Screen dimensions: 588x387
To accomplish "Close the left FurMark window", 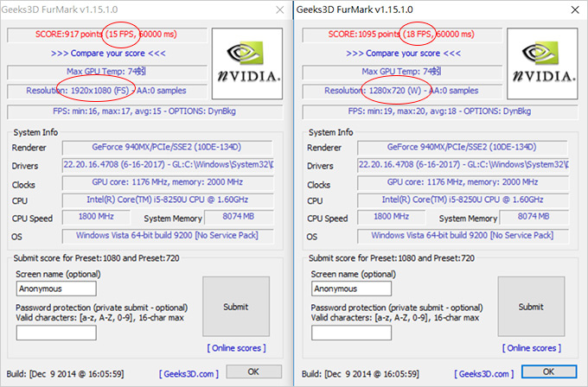I will 280,10.
